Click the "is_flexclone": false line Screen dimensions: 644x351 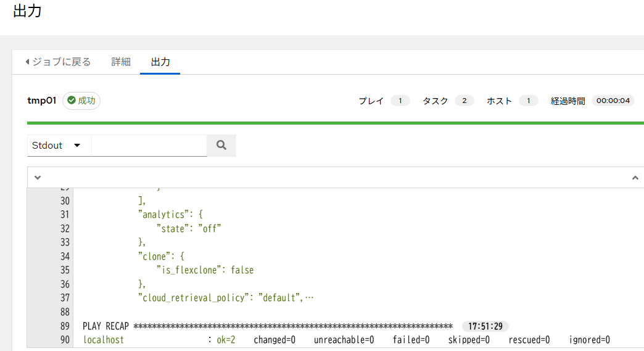click(x=205, y=270)
